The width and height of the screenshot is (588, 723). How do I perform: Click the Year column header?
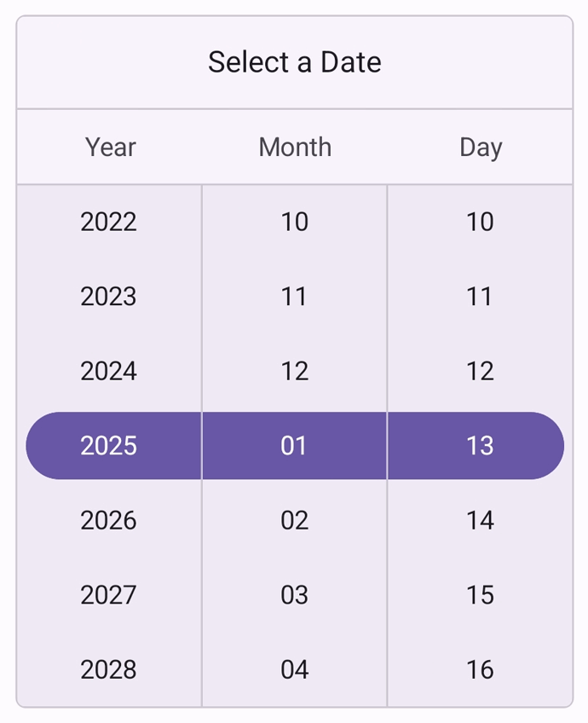point(109,147)
